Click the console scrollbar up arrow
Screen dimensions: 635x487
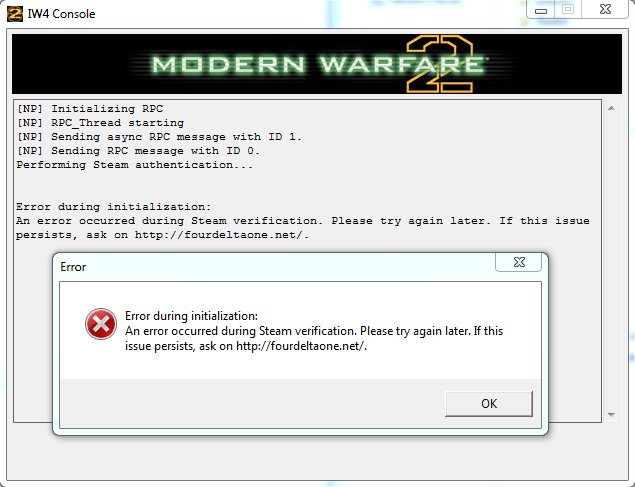pyautogui.click(x=612, y=108)
